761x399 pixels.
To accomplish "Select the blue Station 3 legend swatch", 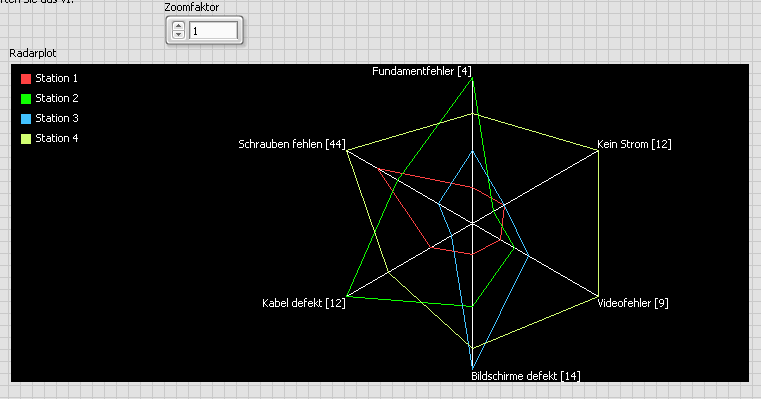I will point(26,118).
